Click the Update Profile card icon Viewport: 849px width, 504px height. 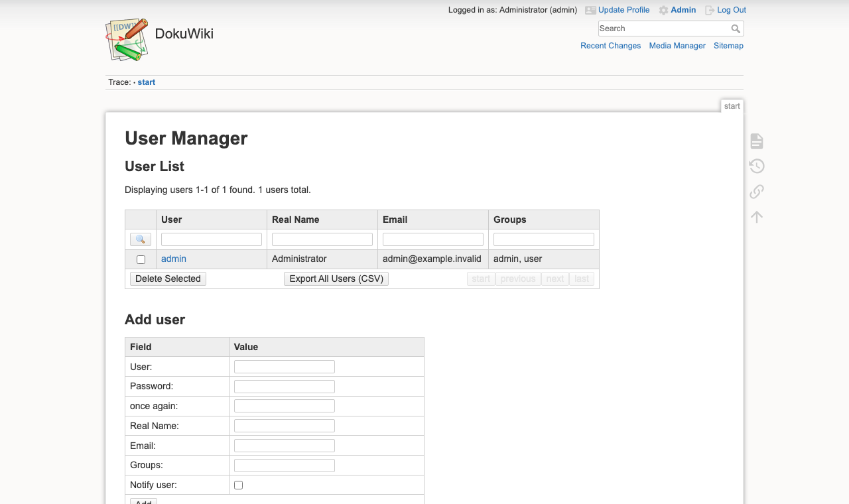point(590,10)
